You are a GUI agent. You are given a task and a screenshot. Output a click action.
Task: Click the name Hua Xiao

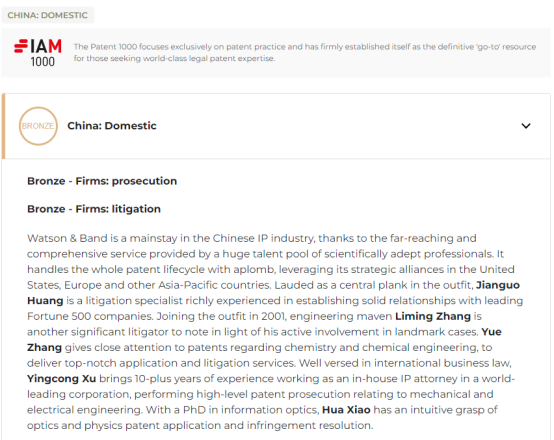pyautogui.click(x=346, y=410)
